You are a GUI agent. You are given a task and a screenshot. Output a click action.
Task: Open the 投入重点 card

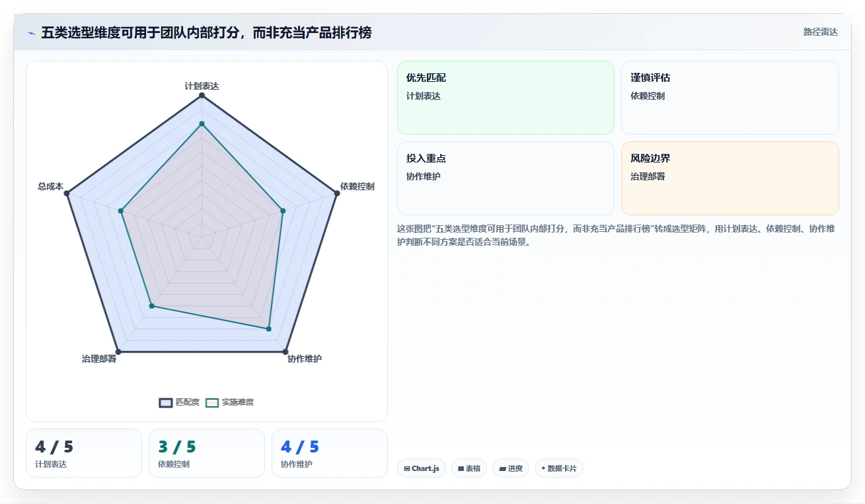click(x=506, y=178)
